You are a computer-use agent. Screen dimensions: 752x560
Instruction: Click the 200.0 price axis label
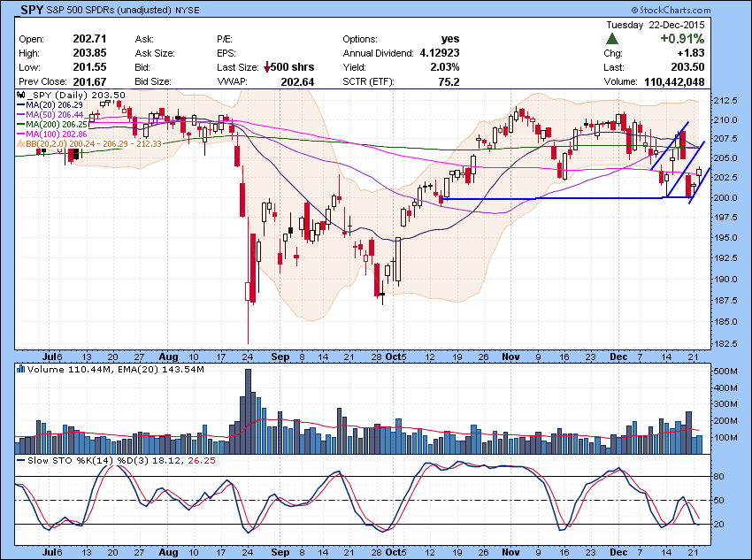coord(725,197)
